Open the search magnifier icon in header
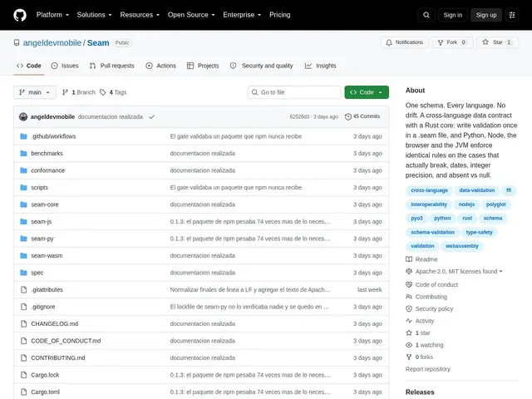Screen dimensions: 532x399 tap(426, 15)
